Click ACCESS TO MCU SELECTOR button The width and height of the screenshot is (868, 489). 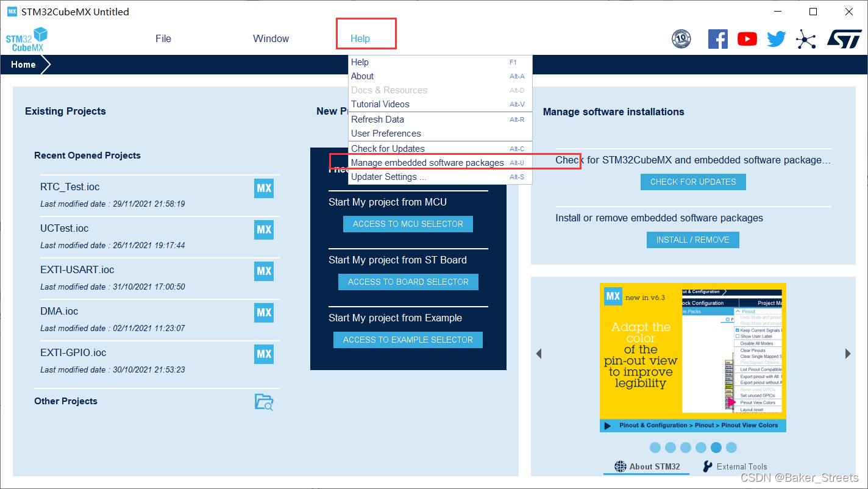(408, 224)
